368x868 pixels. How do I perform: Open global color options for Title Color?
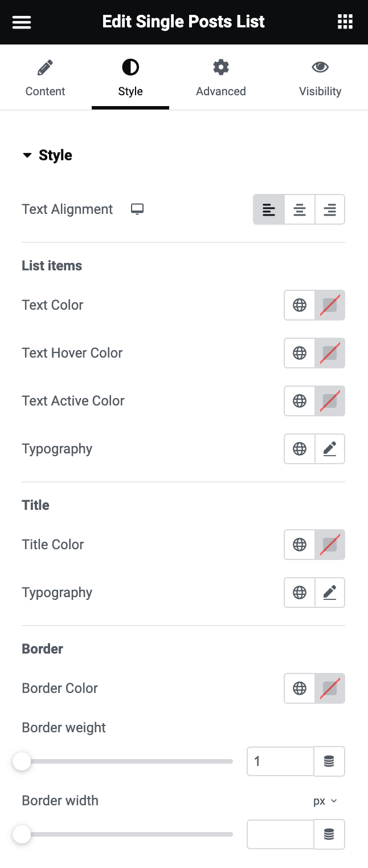[x=299, y=545]
